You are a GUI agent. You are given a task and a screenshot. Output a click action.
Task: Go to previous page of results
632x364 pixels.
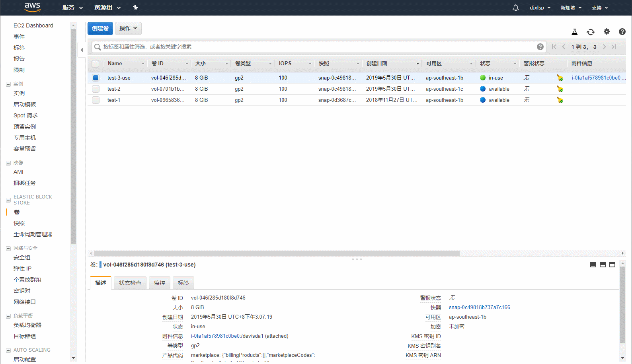coord(564,47)
